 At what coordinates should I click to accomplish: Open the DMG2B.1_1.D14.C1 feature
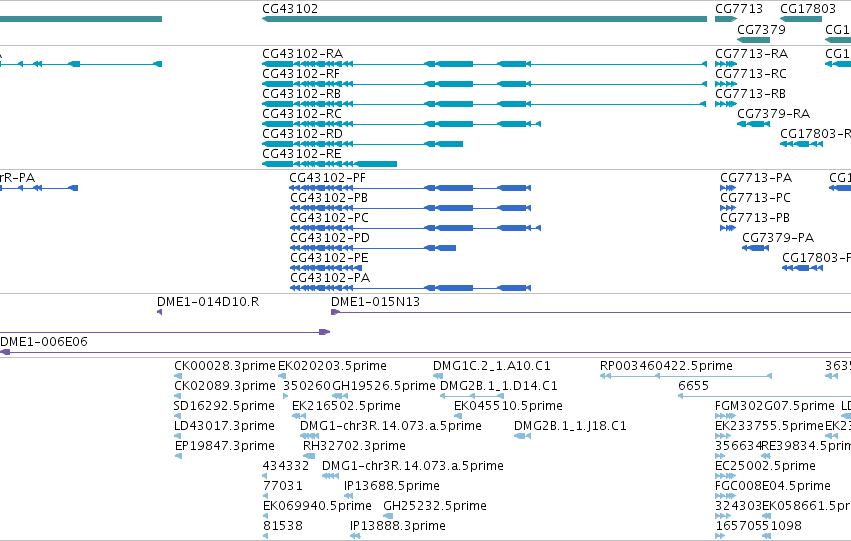498,386
